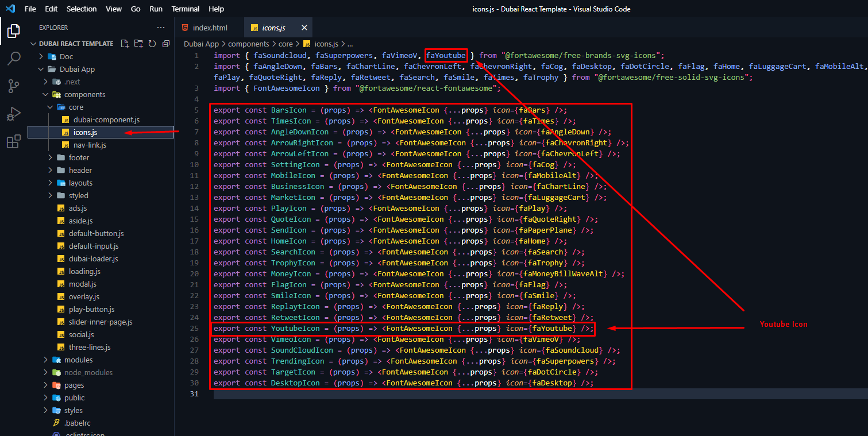Click the VS Code logo in the title bar
Image resolution: width=868 pixels, height=436 pixels.
pos(10,9)
